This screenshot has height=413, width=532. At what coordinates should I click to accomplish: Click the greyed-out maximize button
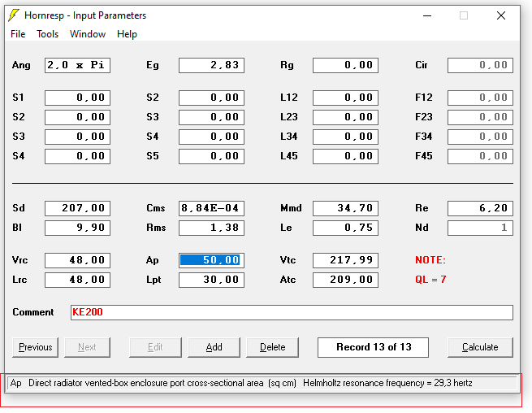pos(464,15)
